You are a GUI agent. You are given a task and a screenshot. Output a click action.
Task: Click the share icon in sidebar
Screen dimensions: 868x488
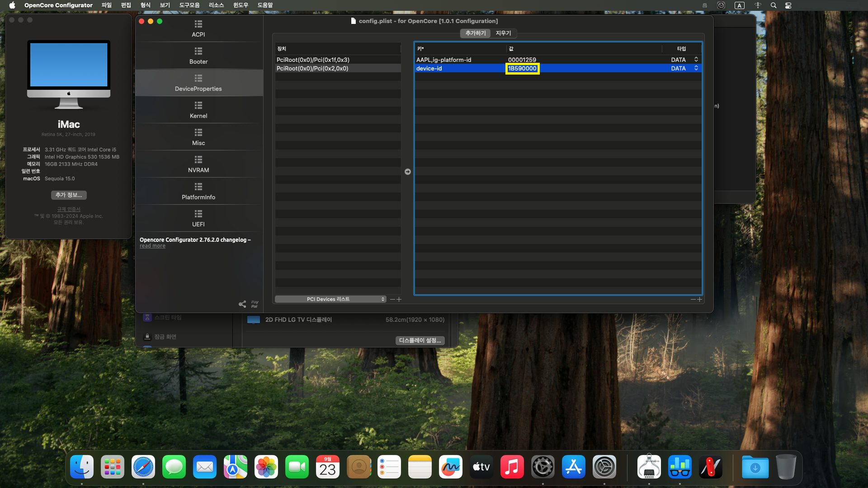[x=242, y=304]
